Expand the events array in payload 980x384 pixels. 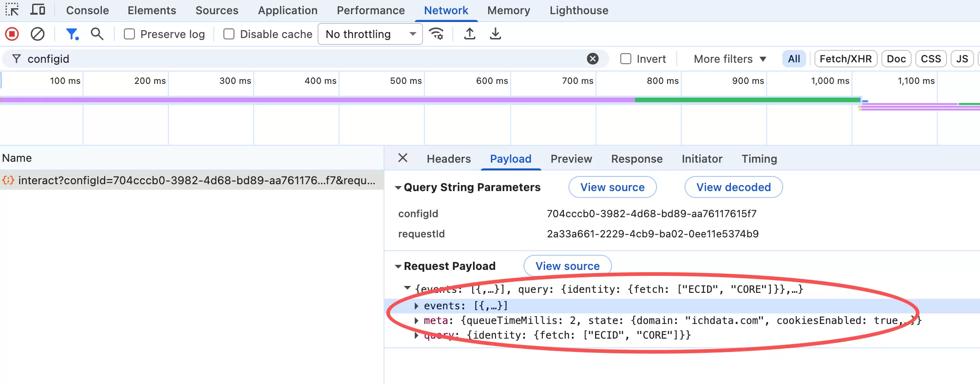416,306
